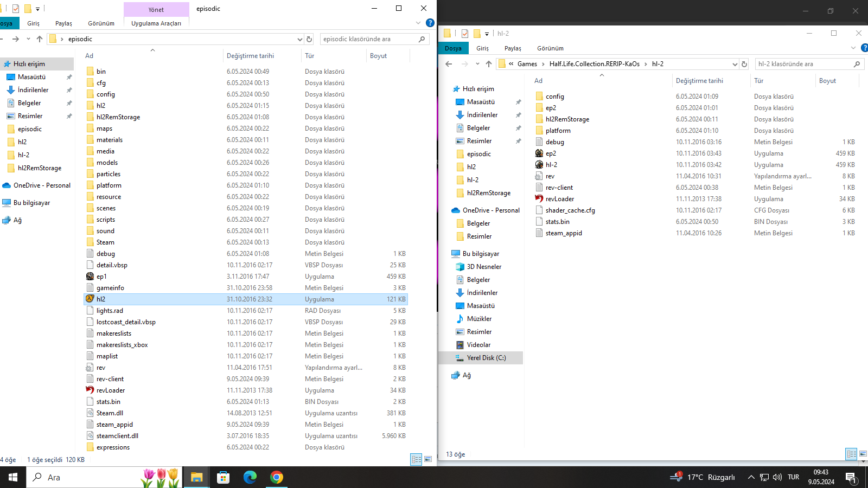Viewport: 868px width, 488px height.
Task: Open Dosya menu in hl-2 window
Action: click(x=454, y=48)
